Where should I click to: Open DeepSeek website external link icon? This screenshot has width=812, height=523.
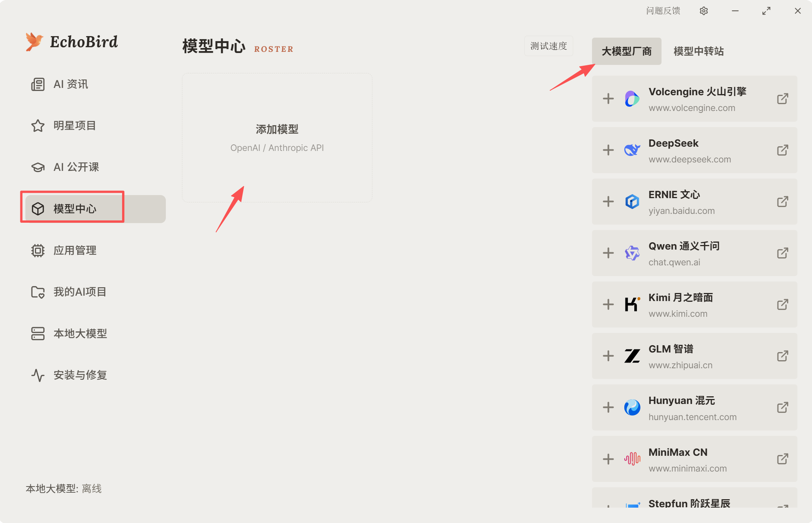click(782, 150)
